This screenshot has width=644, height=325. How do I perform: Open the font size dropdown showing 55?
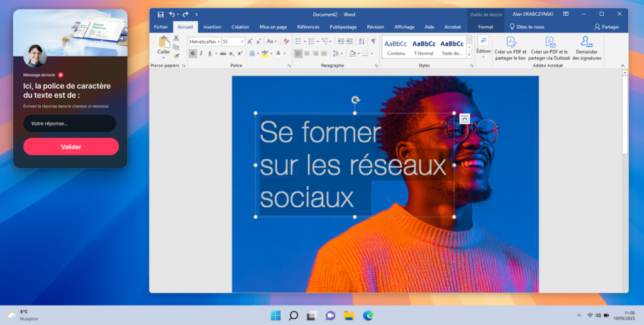[241, 42]
